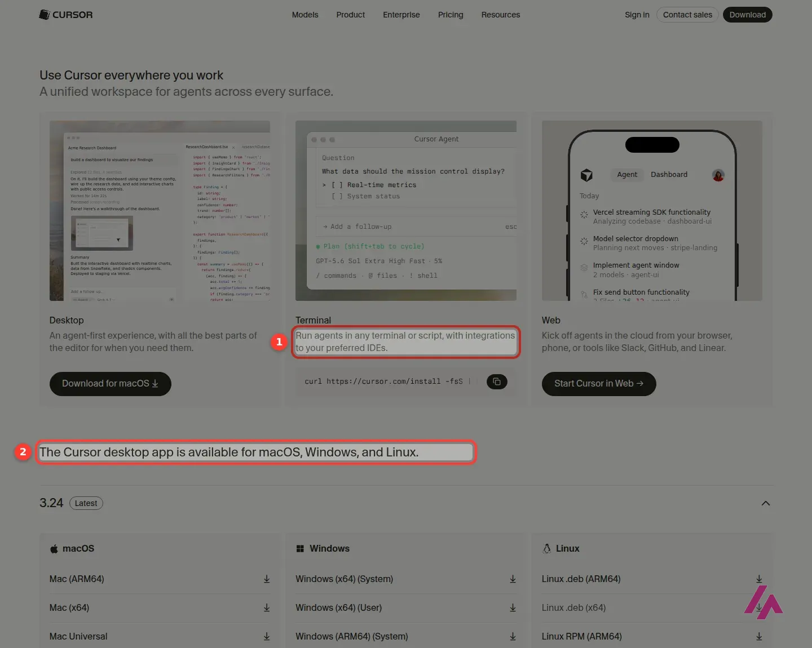Open the Resources menu

click(501, 15)
